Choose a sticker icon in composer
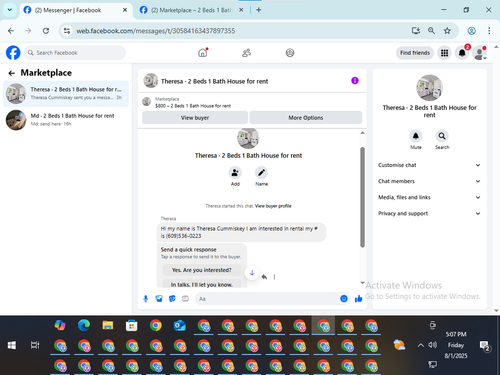This screenshot has width=500, height=375. (172, 299)
